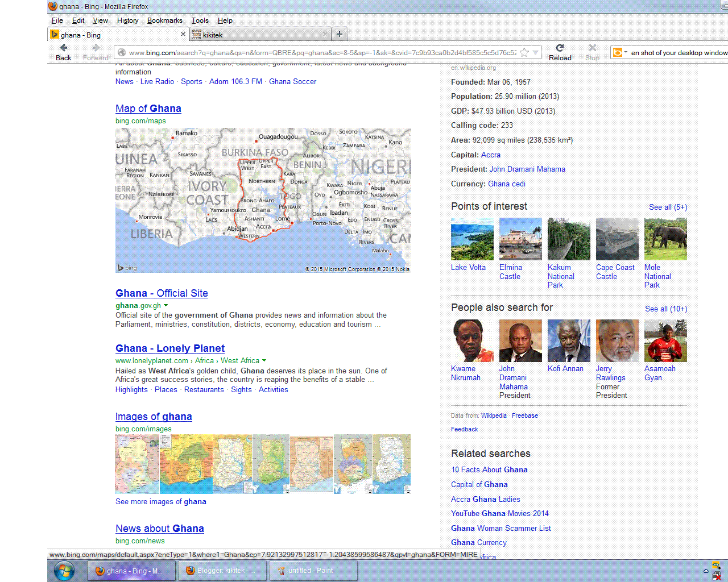Click the Kofi Annan photo
Image resolution: width=728 pixels, height=582 pixels.
[569, 340]
